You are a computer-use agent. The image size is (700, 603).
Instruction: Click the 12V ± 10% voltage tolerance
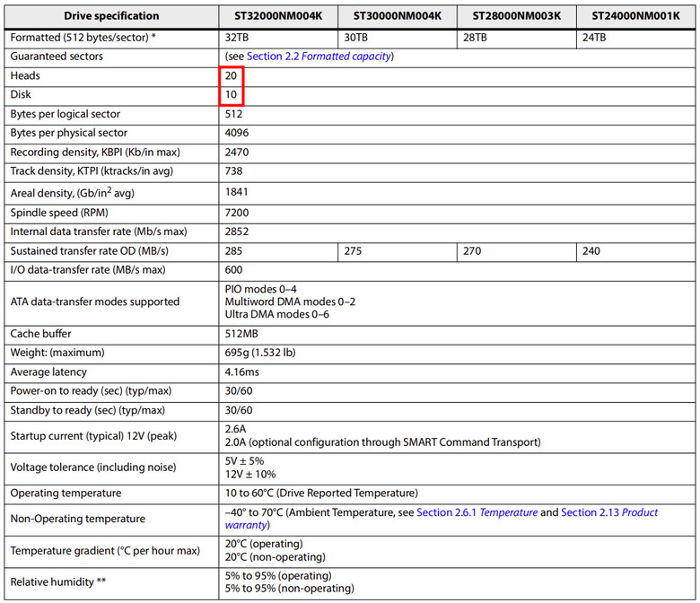pos(250,475)
